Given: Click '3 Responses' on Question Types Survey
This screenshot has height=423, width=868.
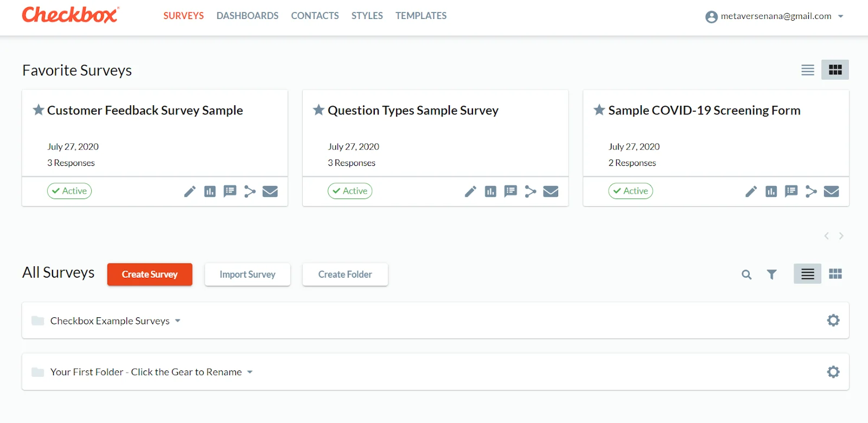Looking at the screenshot, I should pos(352,163).
